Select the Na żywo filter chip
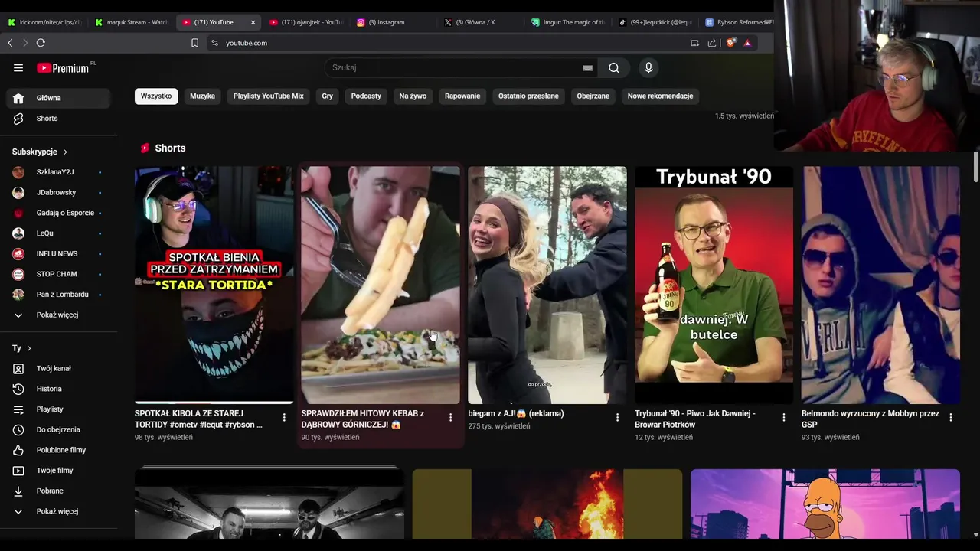The width and height of the screenshot is (980, 551). click(413, 96)
